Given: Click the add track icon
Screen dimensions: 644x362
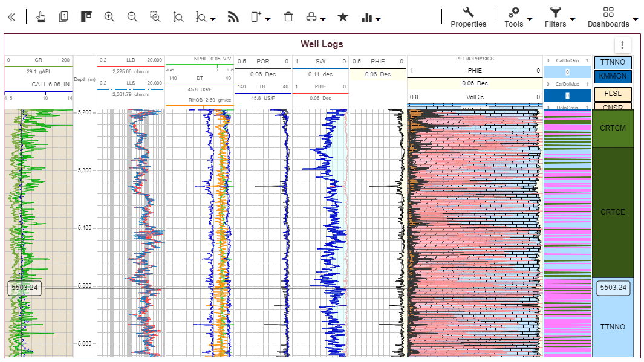Looking at the screenshot, I should [256, 17].
